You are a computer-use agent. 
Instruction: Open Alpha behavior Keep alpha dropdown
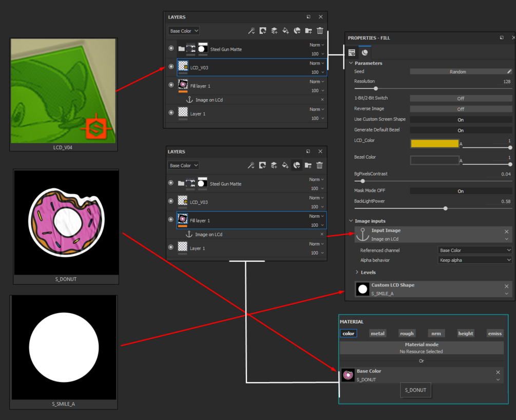(475, 260)
